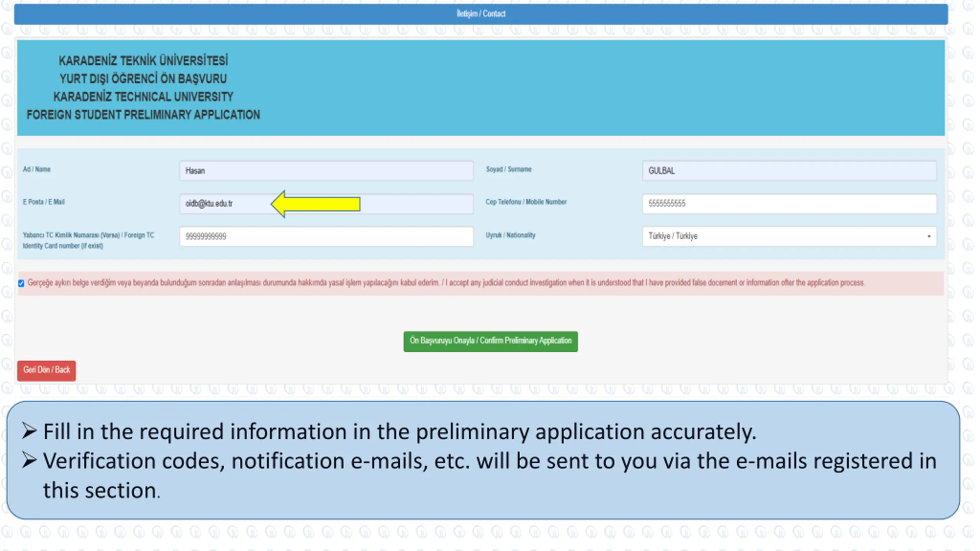
Task: Click the Cep Telefonu / Mobile Number field
Action: [x=789, y=204]
